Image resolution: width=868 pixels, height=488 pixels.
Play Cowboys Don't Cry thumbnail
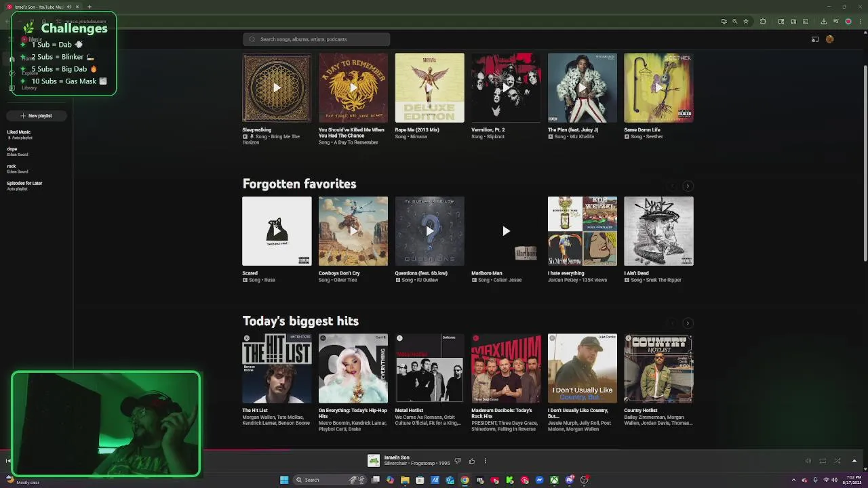click(353, 231)
